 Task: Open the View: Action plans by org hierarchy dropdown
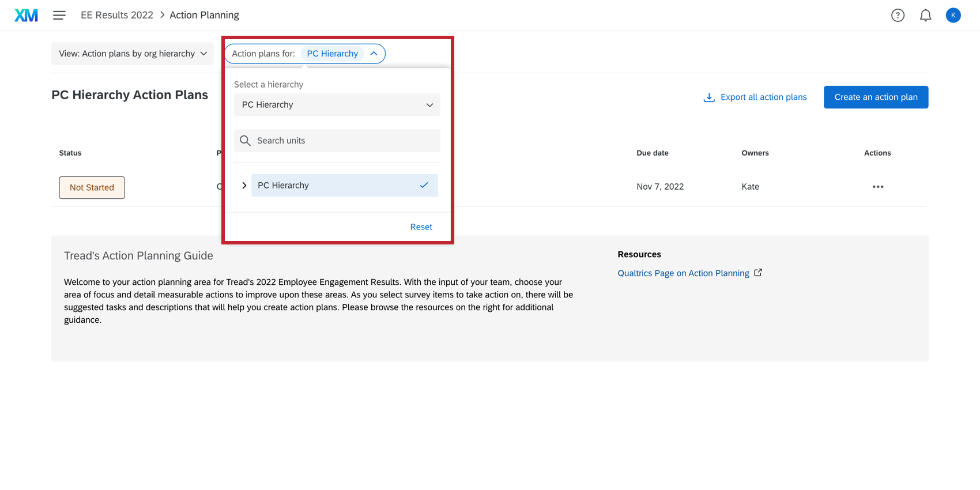coord(133,54)
